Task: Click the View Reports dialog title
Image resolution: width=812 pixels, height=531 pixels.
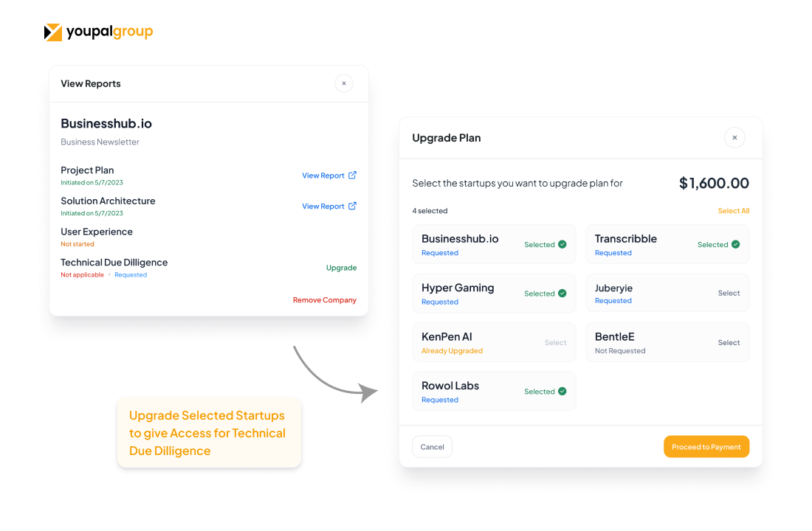Action: click(x=91, y=84)
